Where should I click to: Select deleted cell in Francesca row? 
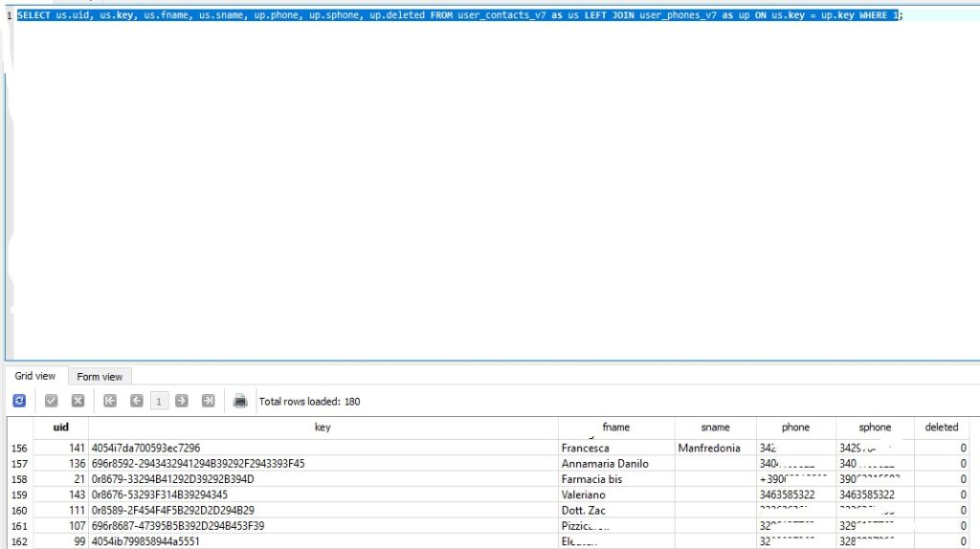click(942, 448)
